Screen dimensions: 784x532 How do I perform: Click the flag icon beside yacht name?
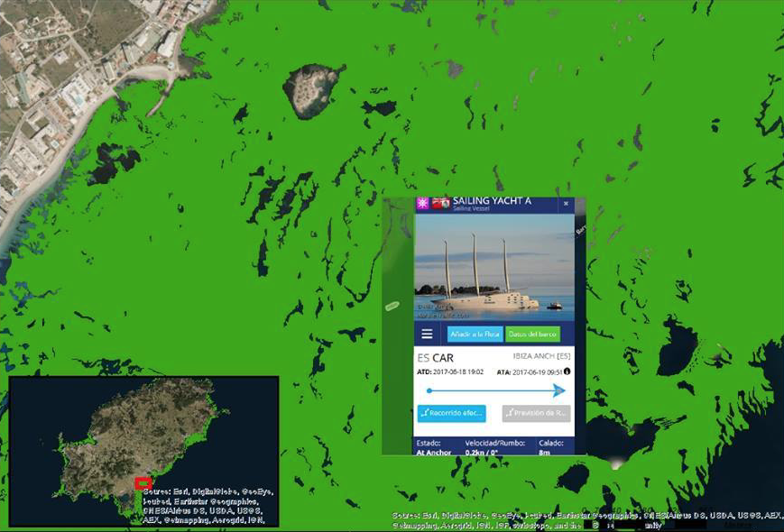pos(441,203)
